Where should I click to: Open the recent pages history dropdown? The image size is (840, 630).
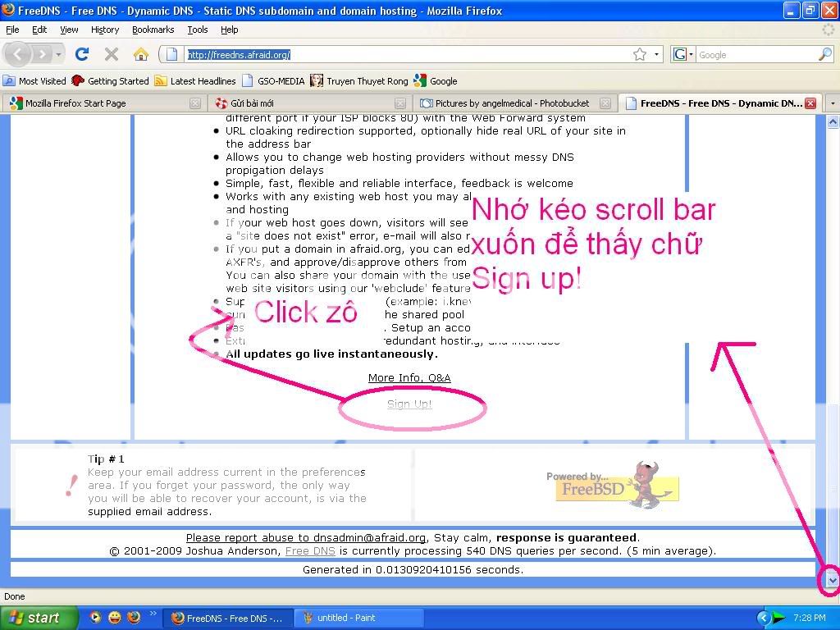pos(58,54)
